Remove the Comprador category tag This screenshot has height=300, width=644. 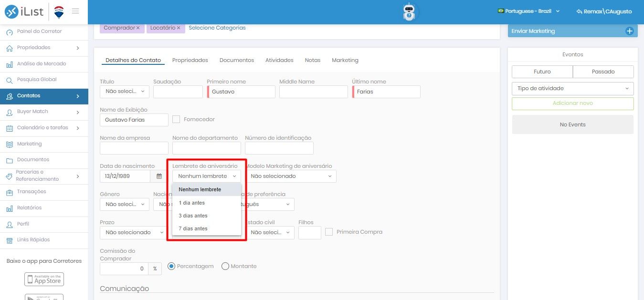pos(138,28)
